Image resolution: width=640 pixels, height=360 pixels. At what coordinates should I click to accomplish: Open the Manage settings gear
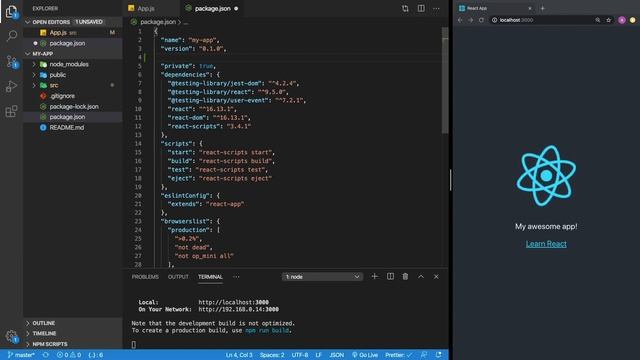(11, 336)
